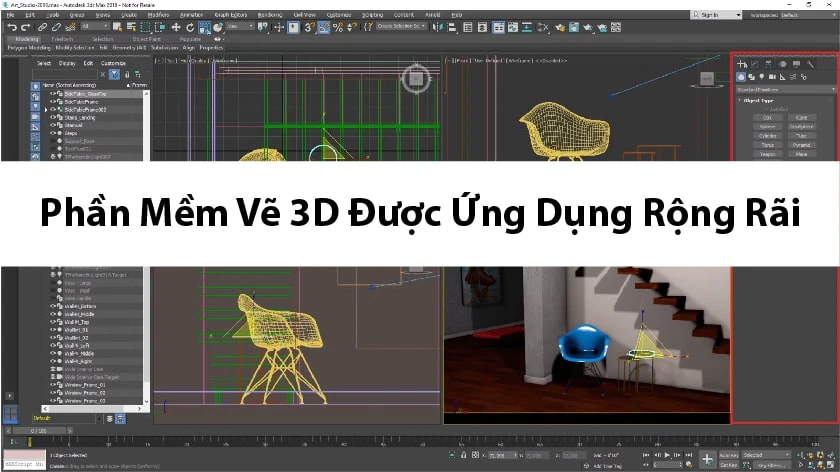This screenshot has height=472, width=840.
Task: Activate the Select and Scale tool
Action: pyautogui.click(x=204, y=27)
